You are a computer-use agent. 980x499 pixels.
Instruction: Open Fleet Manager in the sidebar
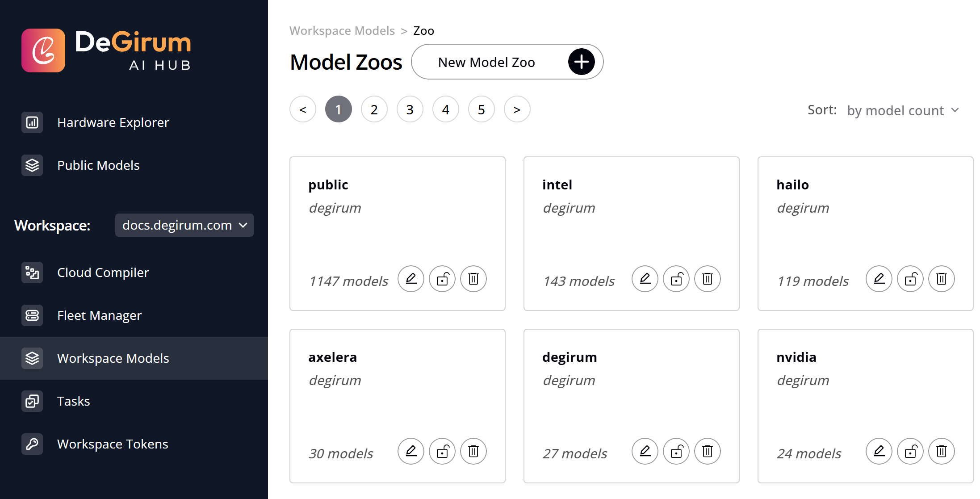click(x=99, y=315)
